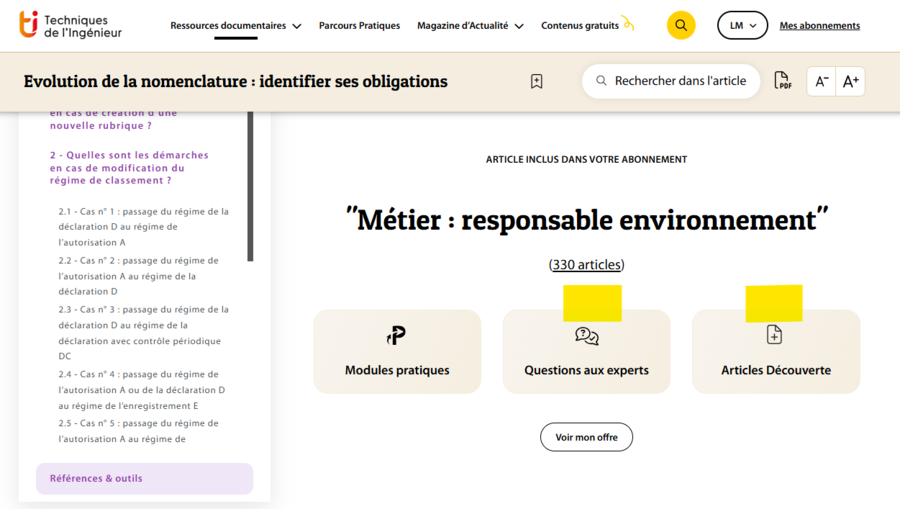Download the article as PDF
The height and width of the screenshot is (509, 900).
[782, 81]
